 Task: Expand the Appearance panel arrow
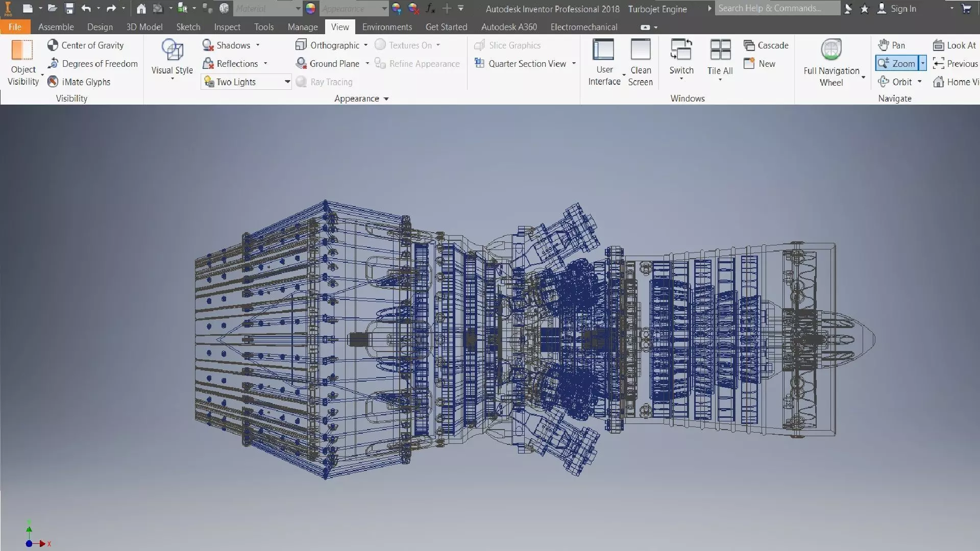tap(386, 98)
